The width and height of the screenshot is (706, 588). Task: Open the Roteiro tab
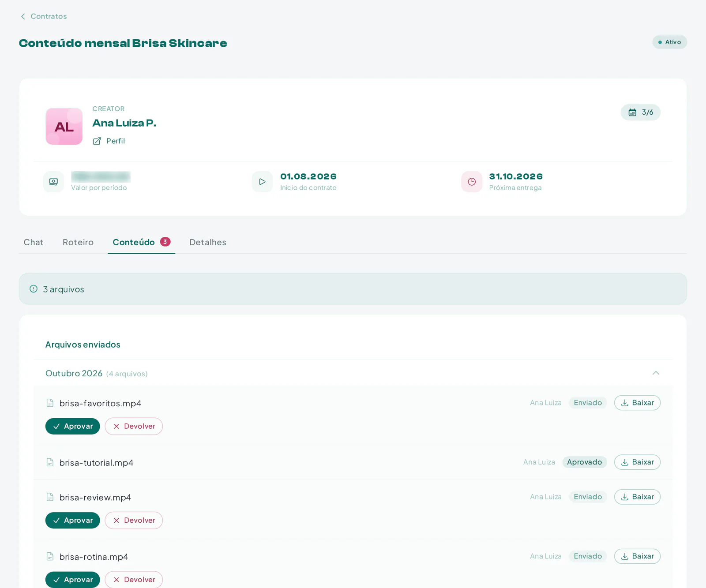(78, 242)
